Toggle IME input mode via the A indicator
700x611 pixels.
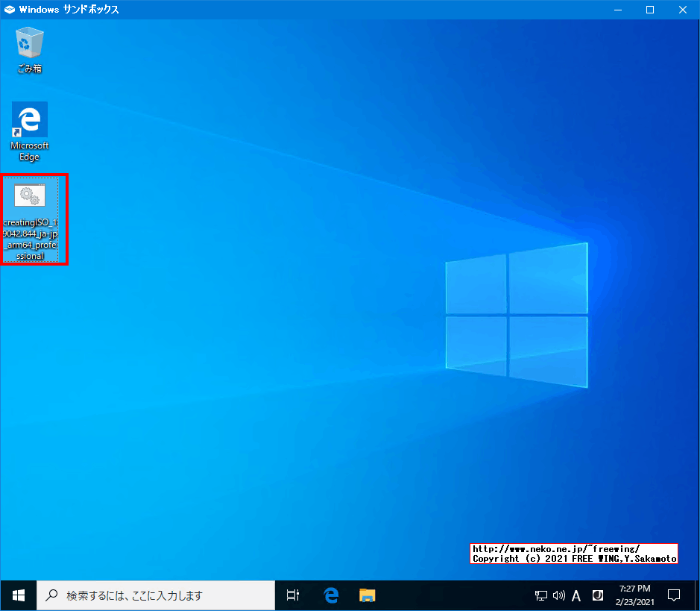click(x=576, y=595)
